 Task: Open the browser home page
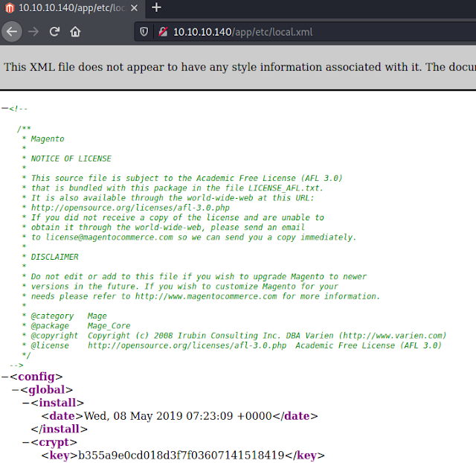(x=75, y=31)
